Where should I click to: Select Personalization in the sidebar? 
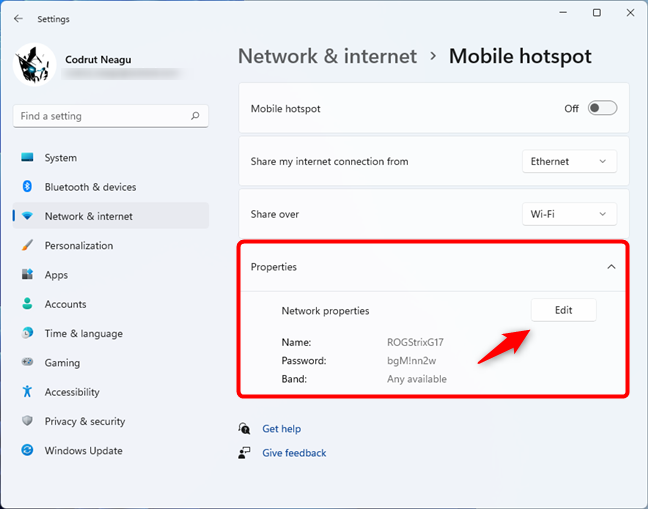coord(110,245)
